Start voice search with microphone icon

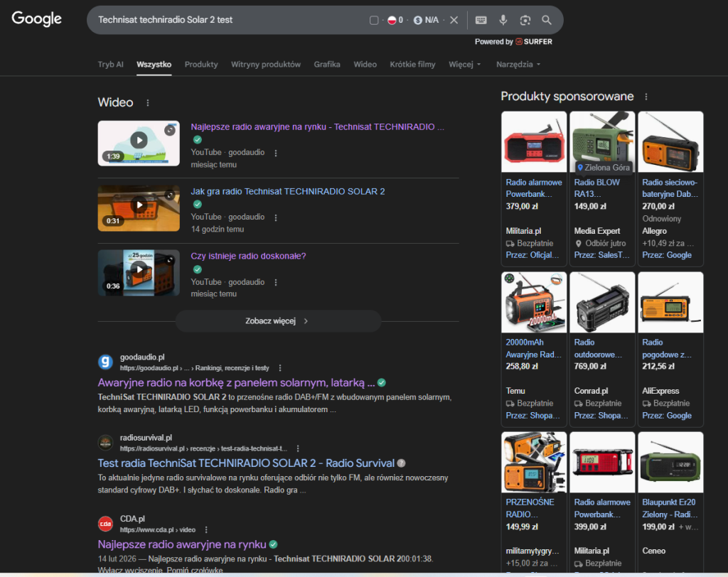coord(503,20)
